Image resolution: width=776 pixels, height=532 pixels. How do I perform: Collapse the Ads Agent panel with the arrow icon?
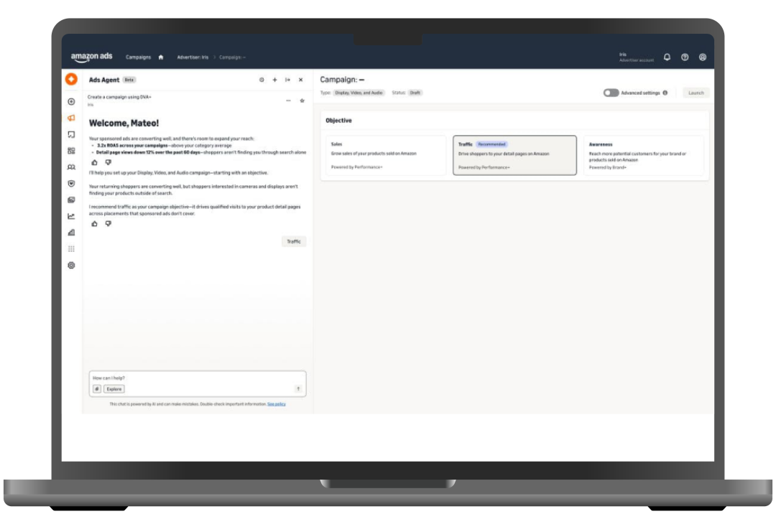tap(287, 80)
